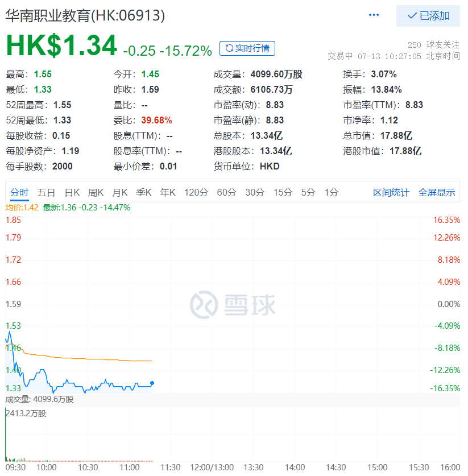The width and height of the screenshot is (468, 476).
Task: Switch to 5分 interval chart
Action: (x=308, y=192)
